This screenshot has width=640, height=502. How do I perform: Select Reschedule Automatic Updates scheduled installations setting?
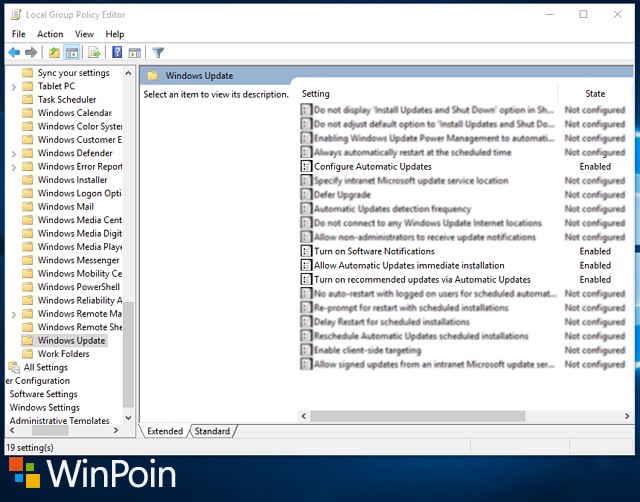click(421, 336)
